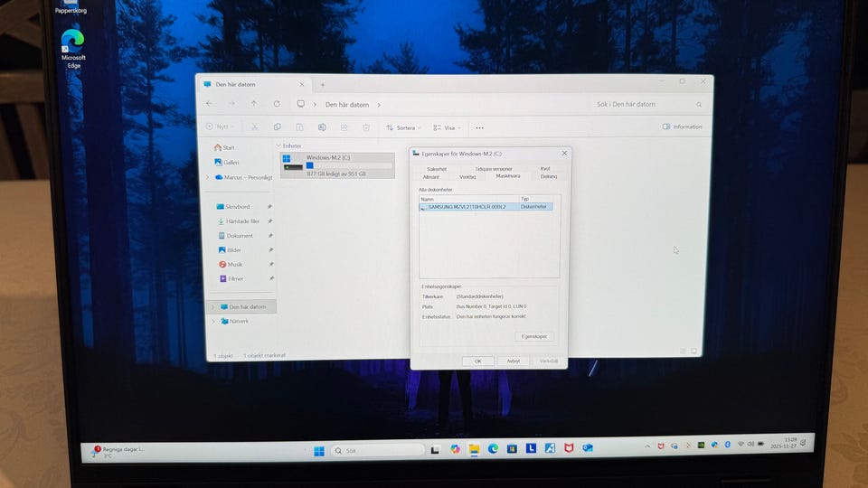Expand the Nätverk tree node
868x488 pixels.
pos(213,322)
